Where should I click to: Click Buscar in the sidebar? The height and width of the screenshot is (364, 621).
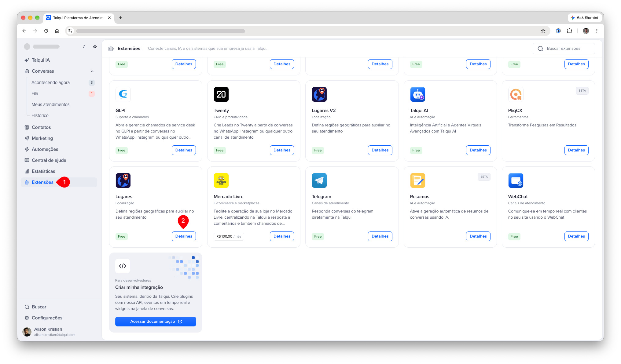[x=59, y=307]
